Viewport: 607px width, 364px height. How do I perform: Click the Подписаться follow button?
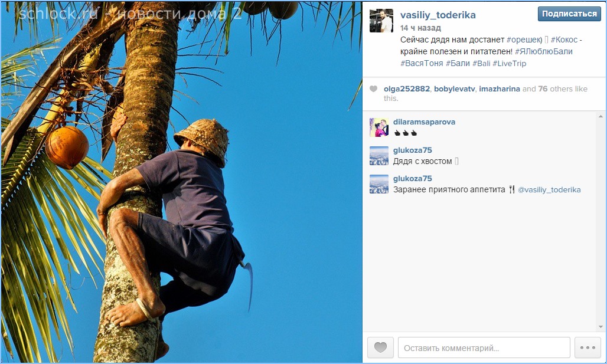(569, 14)
